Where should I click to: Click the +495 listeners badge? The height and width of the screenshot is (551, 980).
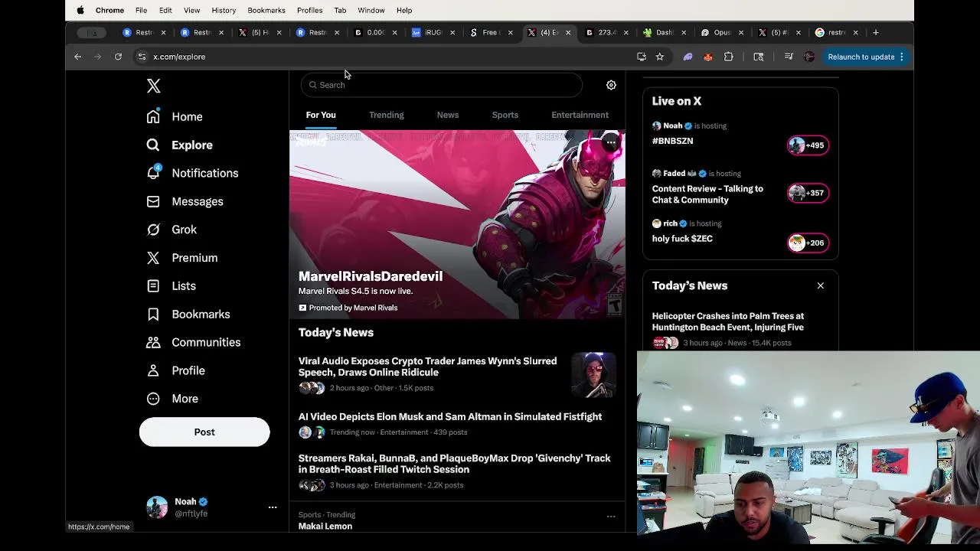[808, 145]
